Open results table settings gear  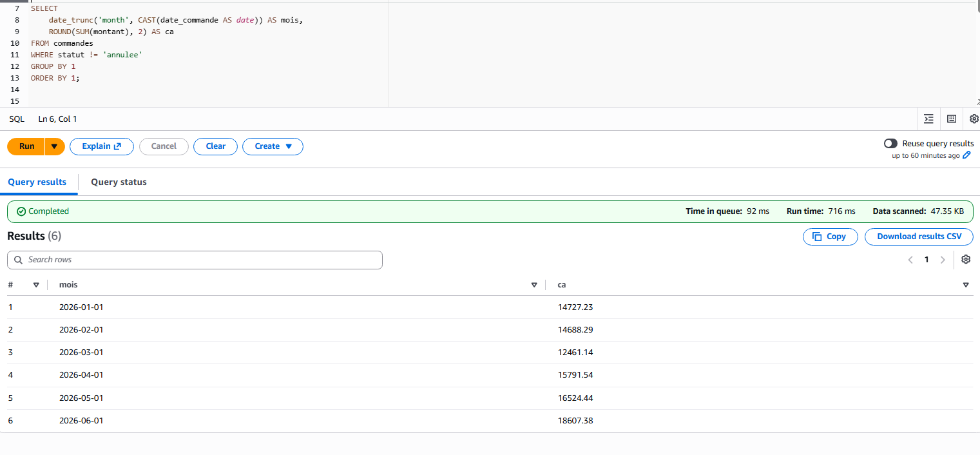(966, 259)
